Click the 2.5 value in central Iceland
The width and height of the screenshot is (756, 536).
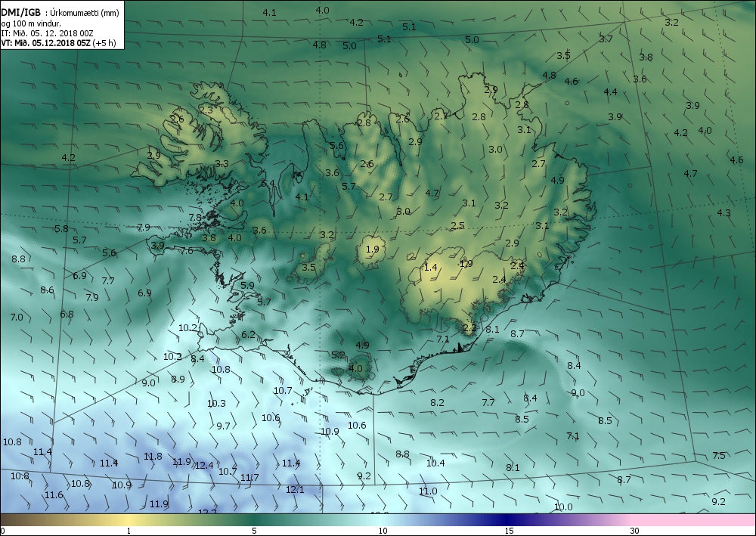tap(457, 225)
